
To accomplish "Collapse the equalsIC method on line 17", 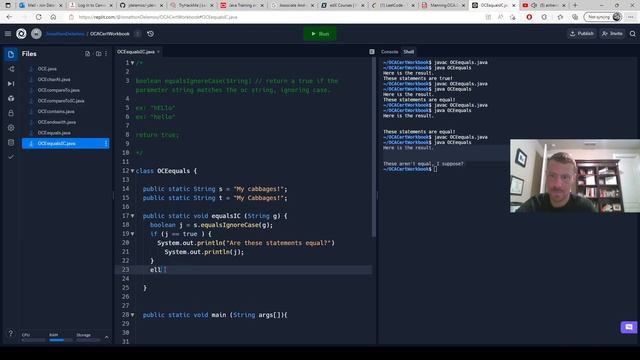I will (x=132, y=216).
